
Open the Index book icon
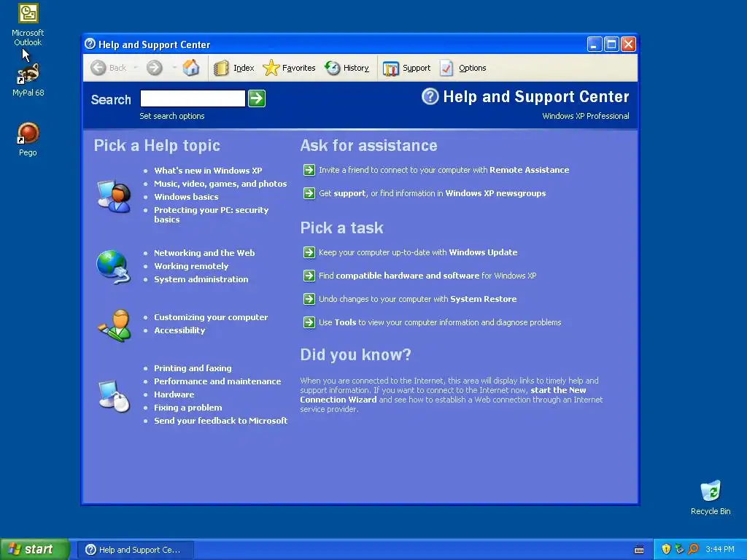tap(221, 68)
